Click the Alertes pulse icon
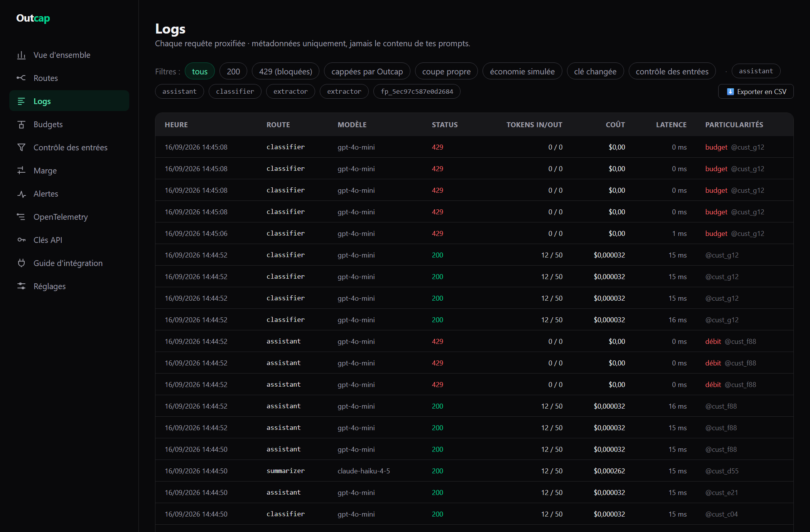Viewport: 810px width, 532px height. pyautogui.click(x=22, y=194)
